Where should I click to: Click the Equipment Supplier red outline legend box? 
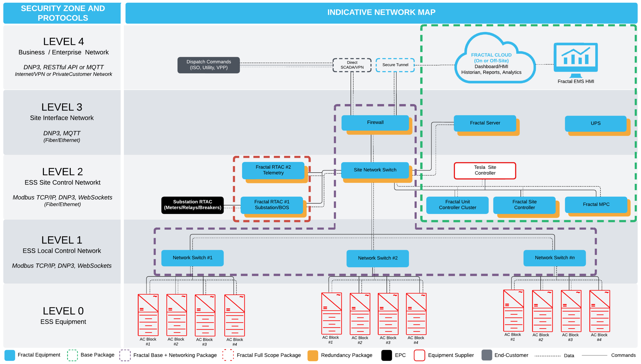point(419,355)
